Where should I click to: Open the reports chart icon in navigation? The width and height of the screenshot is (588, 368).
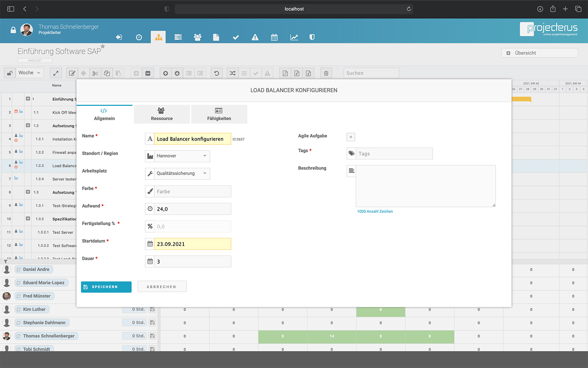point(294,37)
